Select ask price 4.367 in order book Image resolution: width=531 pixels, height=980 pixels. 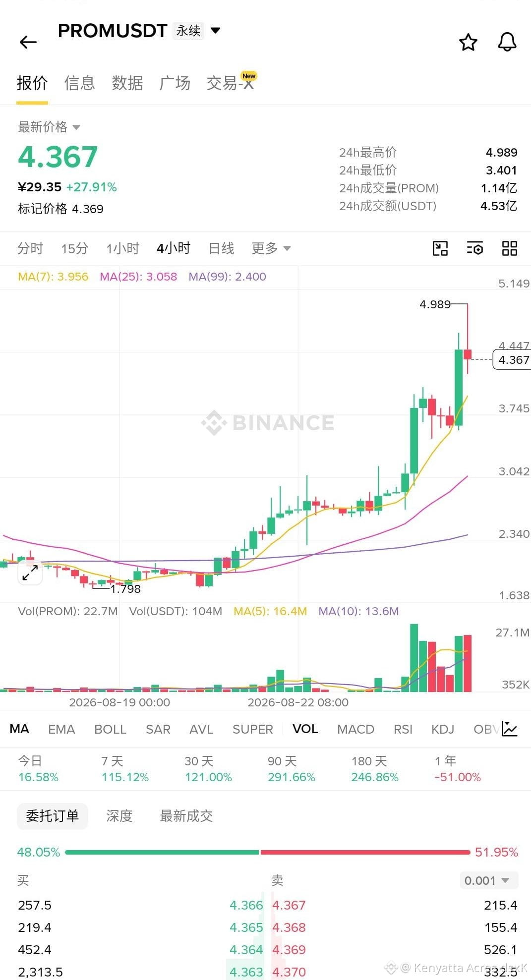pyautogui.click(x=289, y=905)
